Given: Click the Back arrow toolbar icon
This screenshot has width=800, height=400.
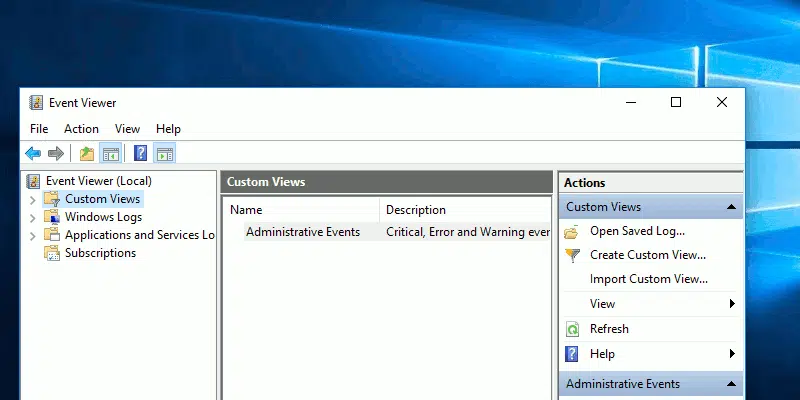Looking at the screenshot, I should (x=33, y=153).
